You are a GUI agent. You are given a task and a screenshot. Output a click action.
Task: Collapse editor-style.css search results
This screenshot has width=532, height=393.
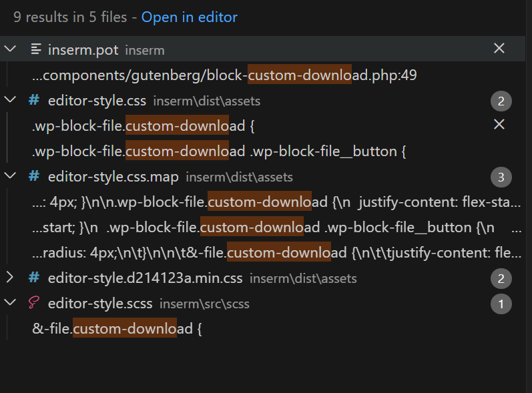(10, 100)
